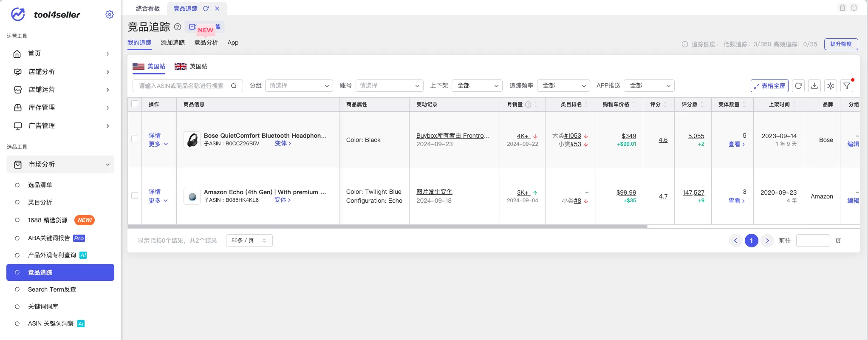Screen dimensions: 868x340
Task: Refresh the tracking table
Action: pyautogui.click(x=798, y=86)
